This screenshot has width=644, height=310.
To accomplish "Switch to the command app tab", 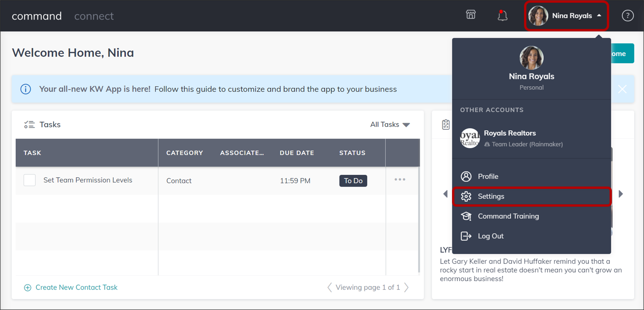I will (37, 16).
